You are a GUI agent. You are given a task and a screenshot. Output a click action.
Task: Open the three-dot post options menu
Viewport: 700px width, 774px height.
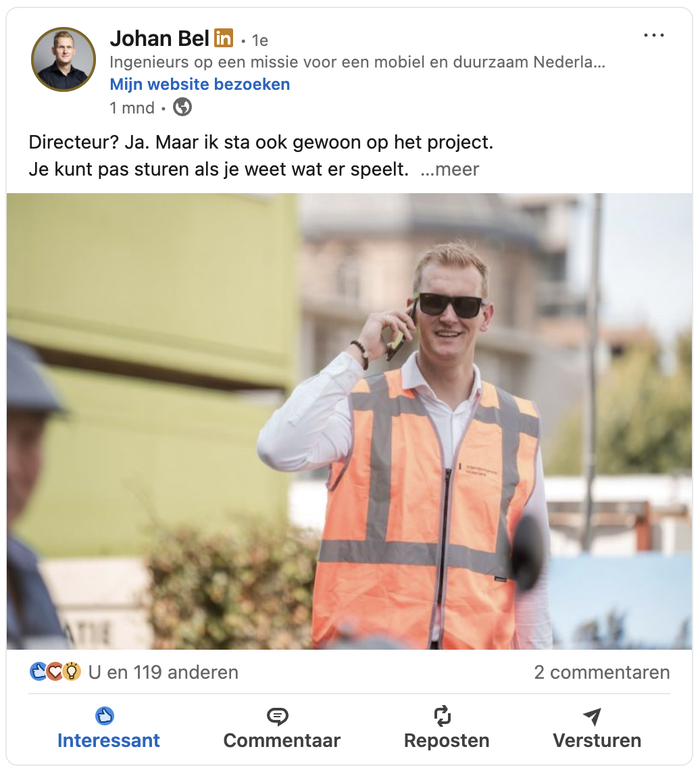[653, 36]
